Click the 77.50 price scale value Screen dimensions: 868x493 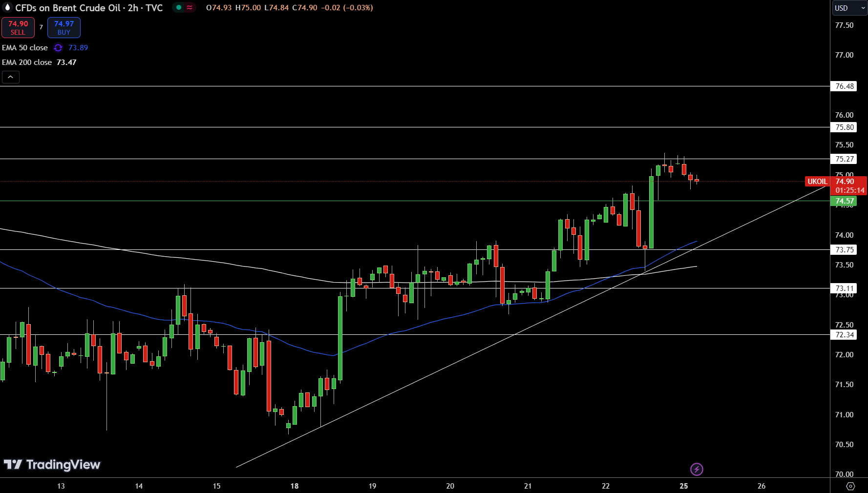844,25
